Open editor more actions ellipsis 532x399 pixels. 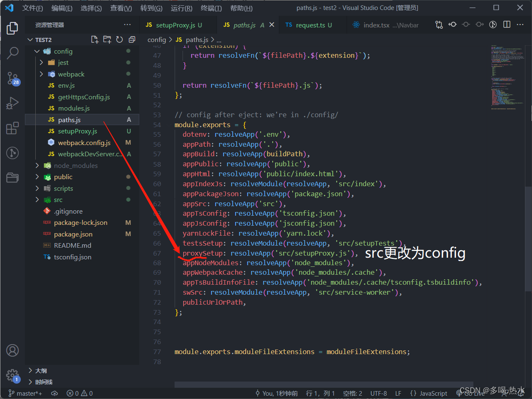(x=520, y=25)
